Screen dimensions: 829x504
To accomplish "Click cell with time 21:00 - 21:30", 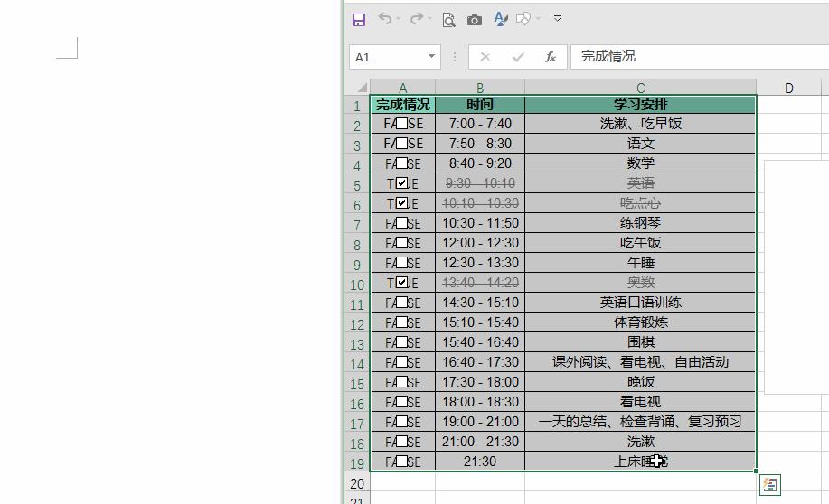I will [x=480, y=442].
